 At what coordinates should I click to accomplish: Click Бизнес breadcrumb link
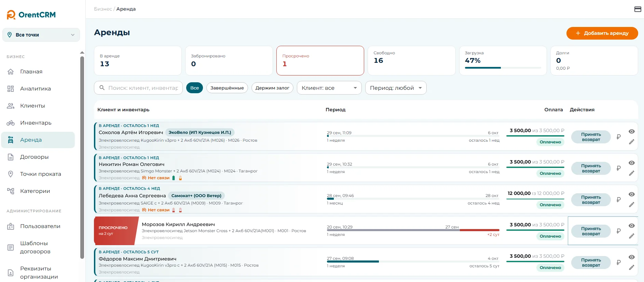103,9
